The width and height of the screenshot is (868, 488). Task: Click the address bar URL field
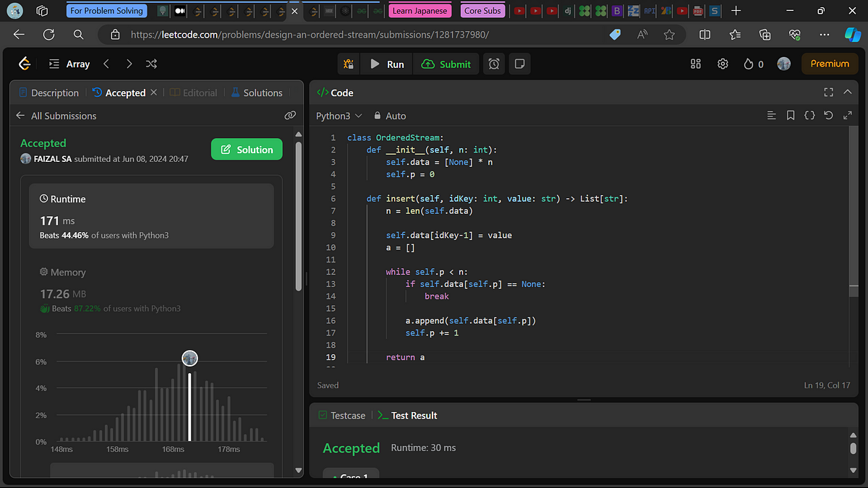[310, 34]
